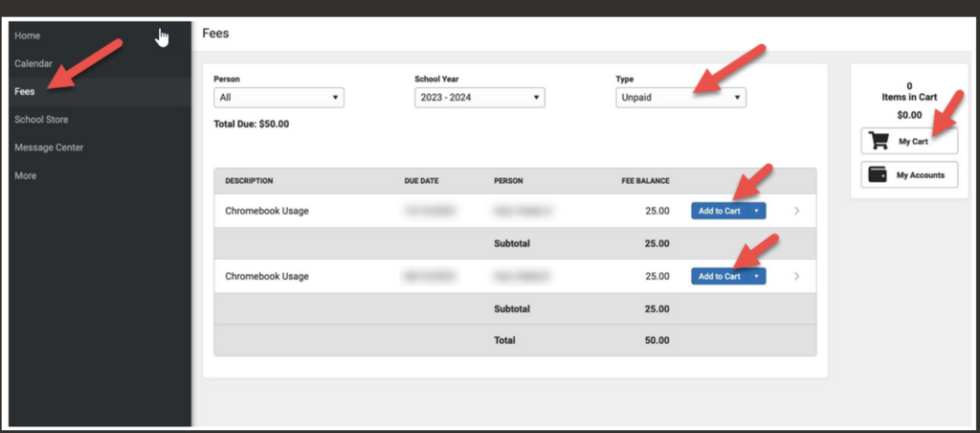Click the PERSON column header
This screenshot has width=980, height=433.
click(x=508, y=181)
